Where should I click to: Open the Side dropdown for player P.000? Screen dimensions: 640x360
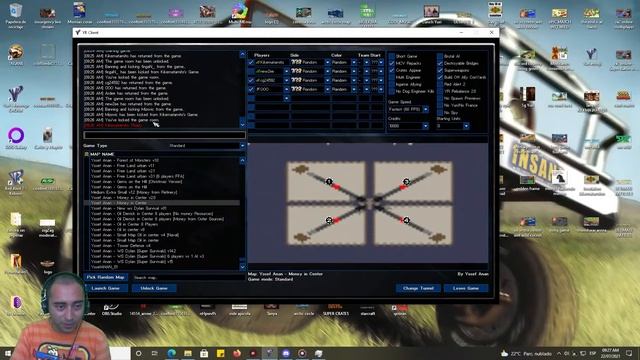[x=327, y=89]
